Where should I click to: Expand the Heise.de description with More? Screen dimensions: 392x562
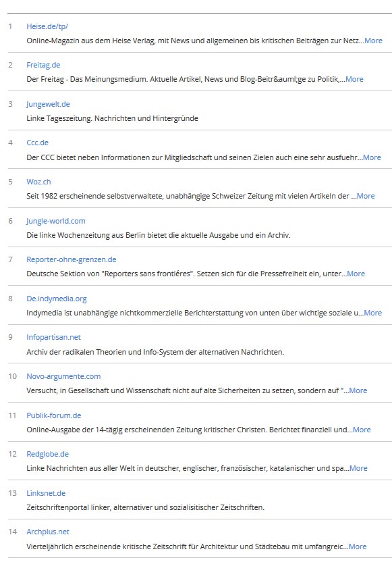click(x=373, y=41)
